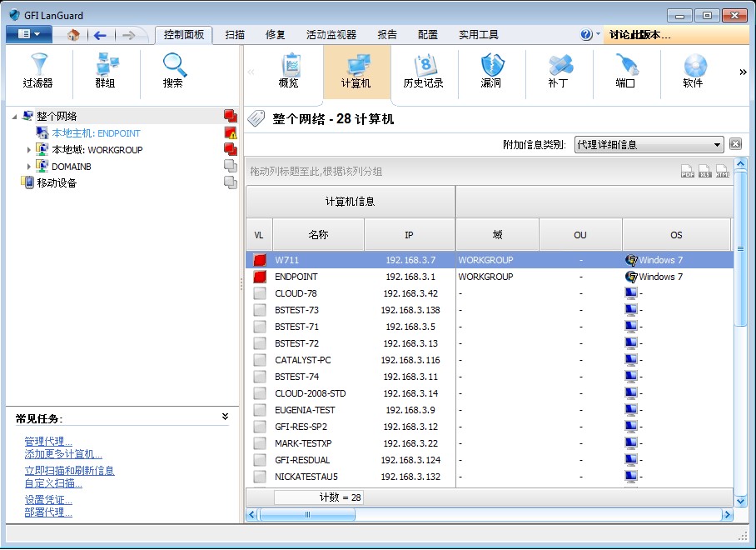Select 本地主机: ENDPOINT in the tree
The height and width of the screenshot is (550, 756).
pyautogui.click(x=96, y=133)
